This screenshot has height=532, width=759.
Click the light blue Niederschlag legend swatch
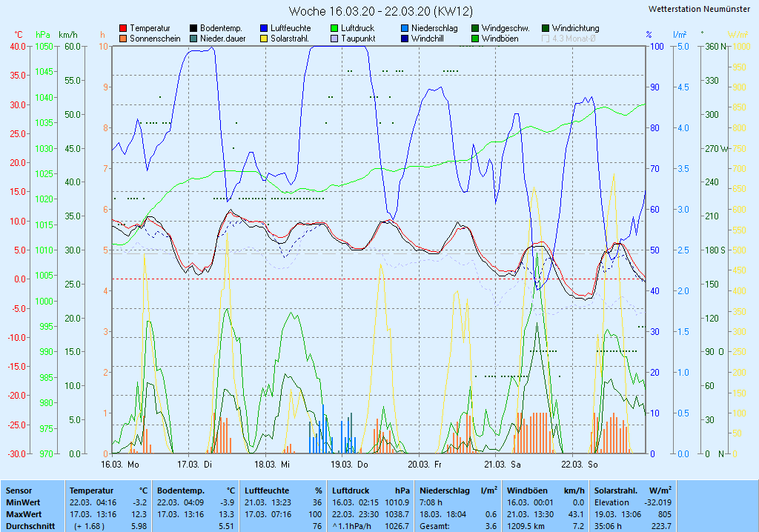405,29
